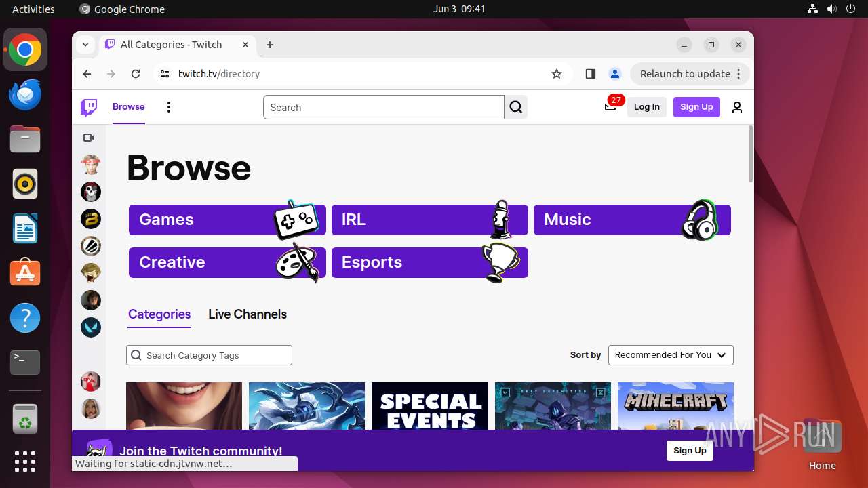The image size is (868, 488).
Task: Open the Valorant icon channel in sidebar
Action: [x=91, y=327]
